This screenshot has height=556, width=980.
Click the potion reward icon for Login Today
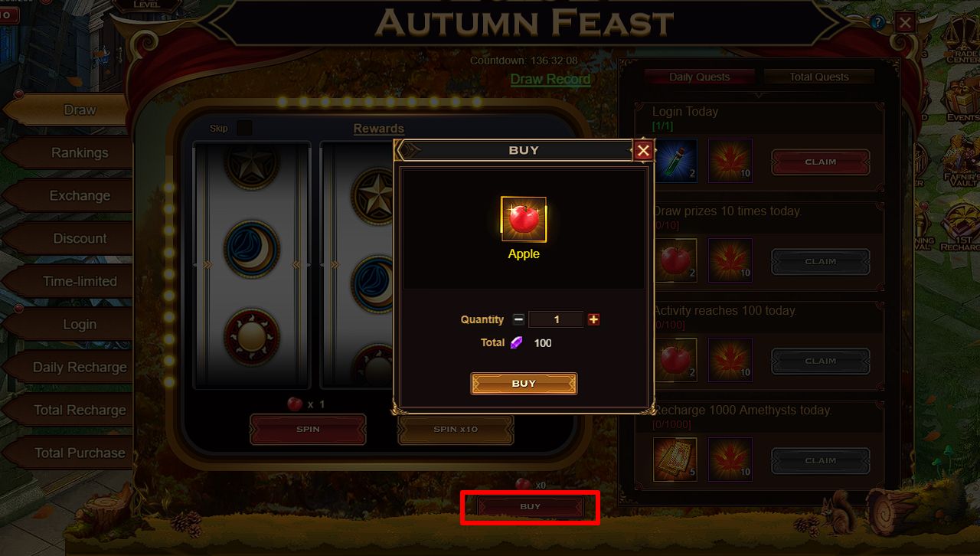675,161
